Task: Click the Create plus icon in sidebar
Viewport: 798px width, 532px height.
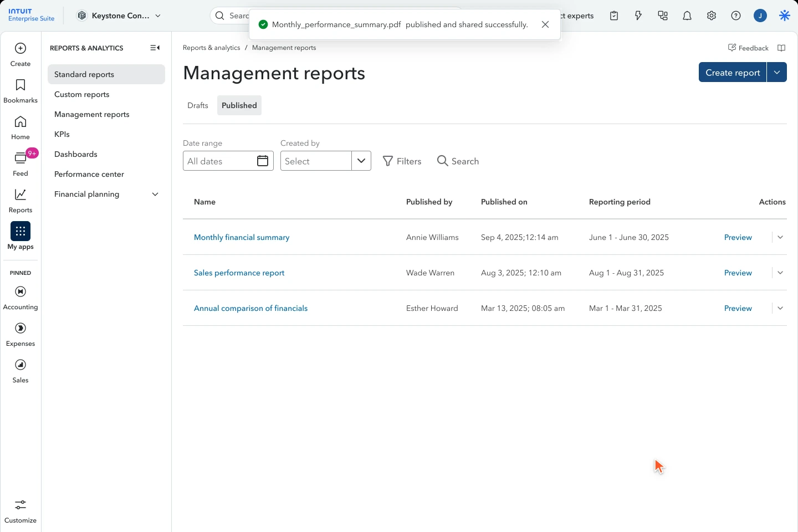Action: pyautogui.click(x=21, y=49)
